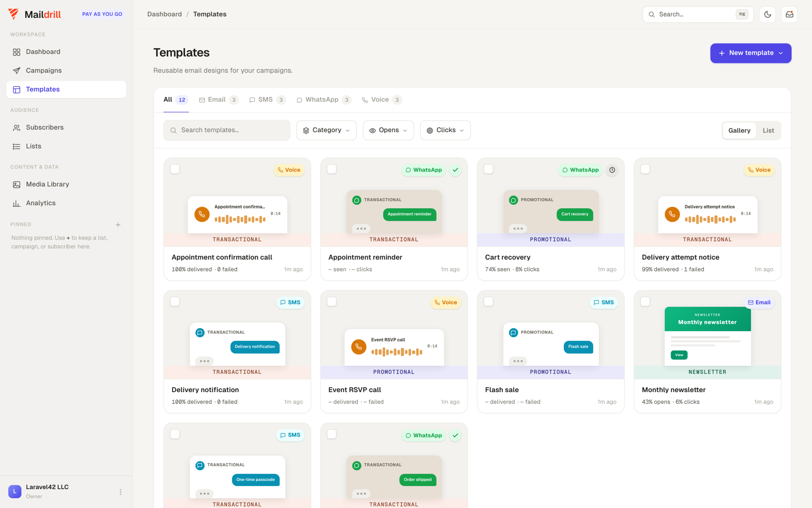This screenshot has height=508, width=812.
Task: Open the Appointment confirmation call template title
Action: [222, 258]
